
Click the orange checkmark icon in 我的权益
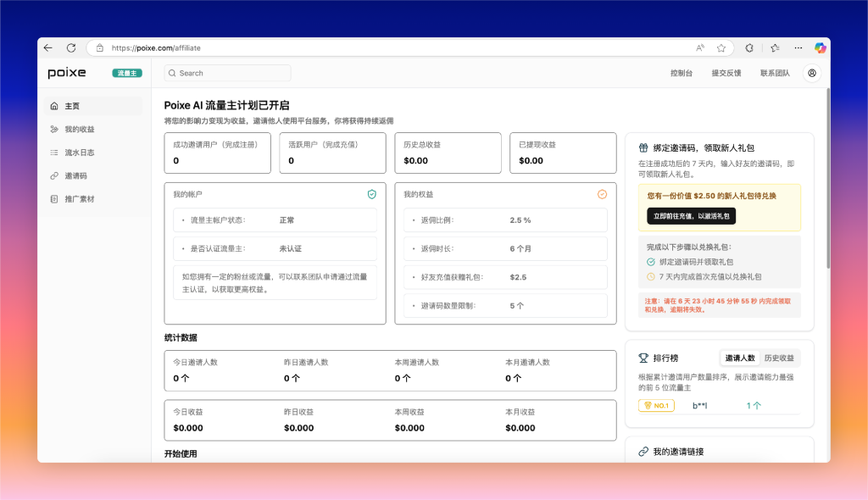[x=602, y=194]
